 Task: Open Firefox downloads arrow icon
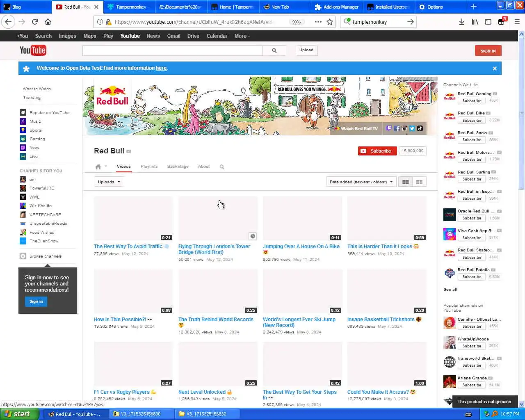coord(461,22)
